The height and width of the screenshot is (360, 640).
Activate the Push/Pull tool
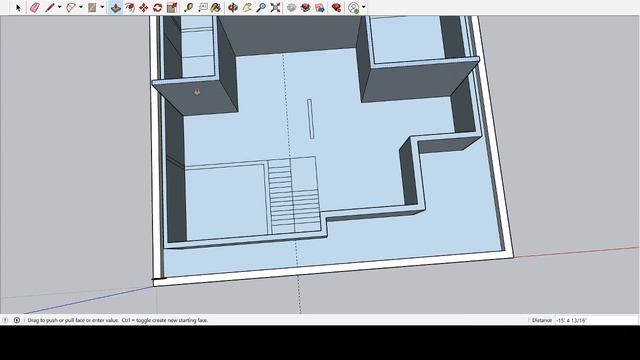(x=116, y=7)
